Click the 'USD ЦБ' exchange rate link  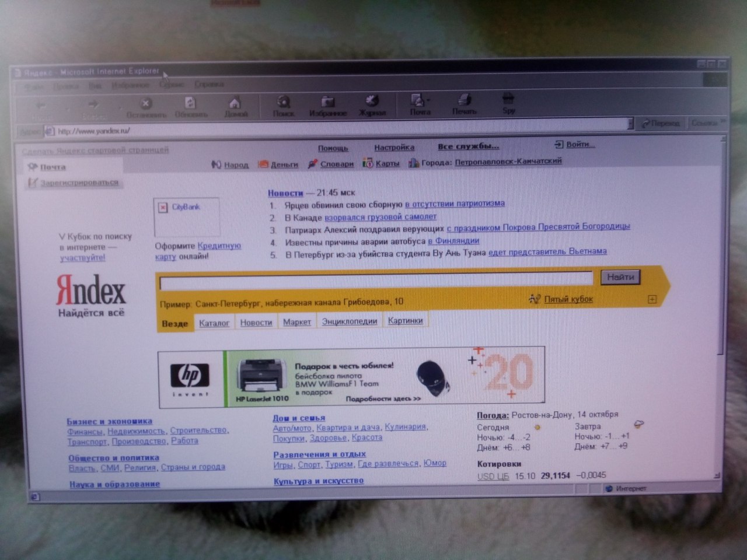(x=493, y=476)
